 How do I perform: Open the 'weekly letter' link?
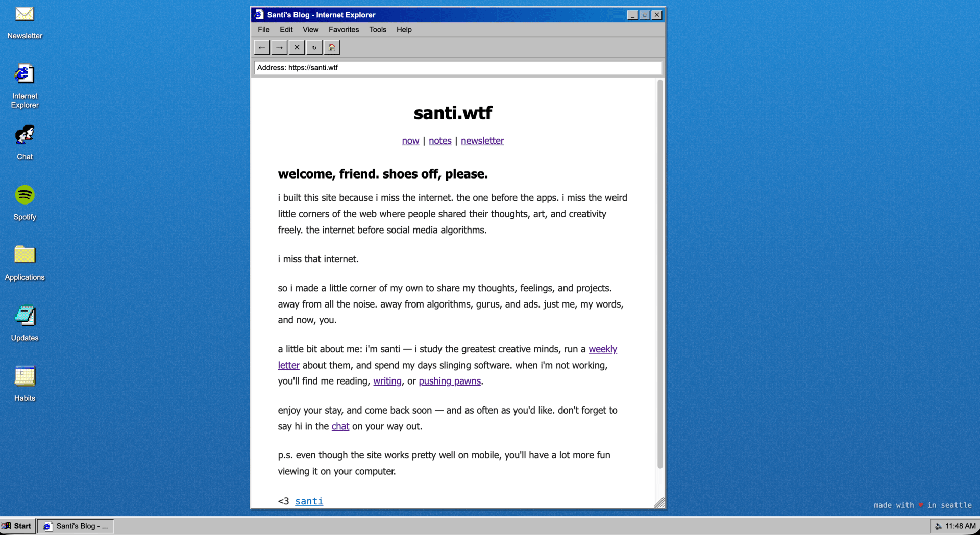click(x=603, y=349)
